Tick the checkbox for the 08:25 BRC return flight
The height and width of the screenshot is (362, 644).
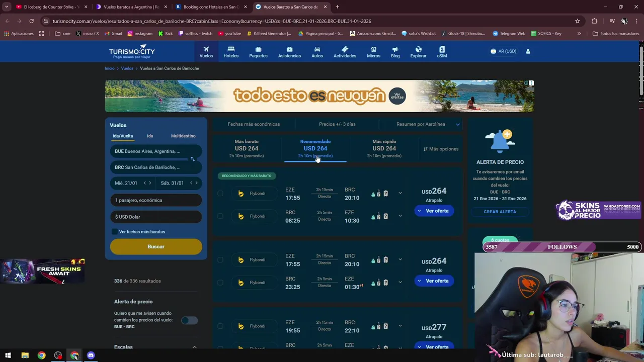point(220,216)
